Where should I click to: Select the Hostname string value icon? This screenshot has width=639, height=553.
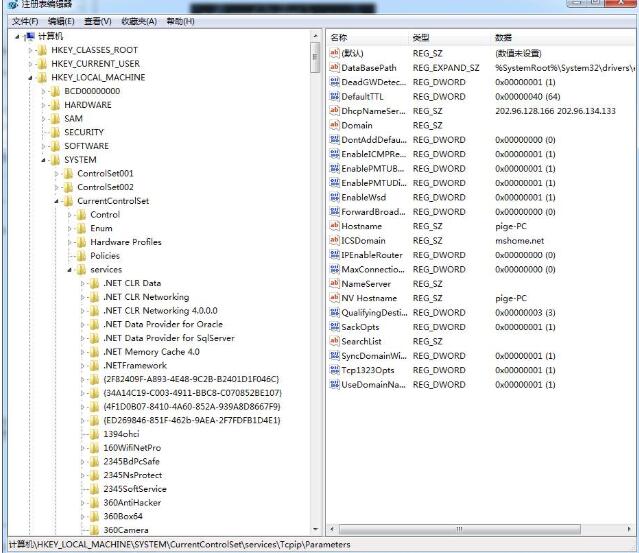[x=334, y=226]
